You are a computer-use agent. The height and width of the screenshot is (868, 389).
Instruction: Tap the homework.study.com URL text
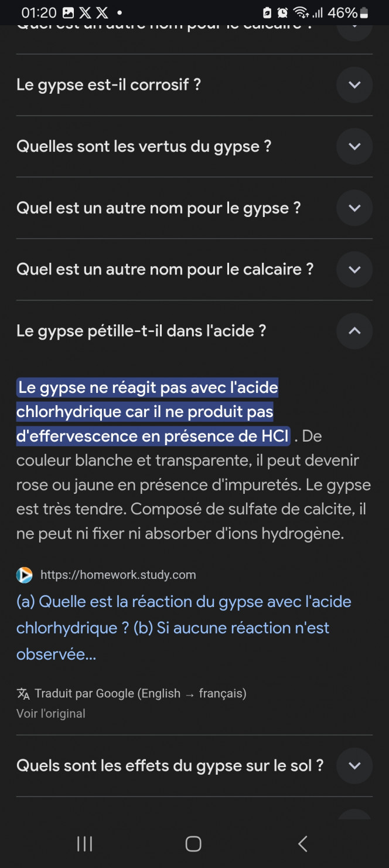point(118,575)
